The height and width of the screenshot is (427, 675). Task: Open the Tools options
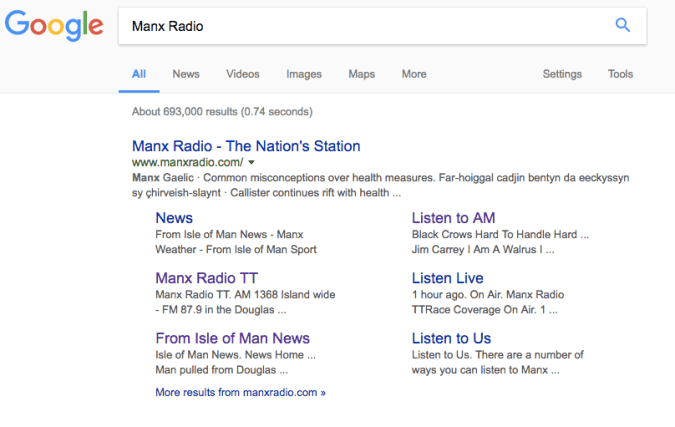(x=620, y=74)
